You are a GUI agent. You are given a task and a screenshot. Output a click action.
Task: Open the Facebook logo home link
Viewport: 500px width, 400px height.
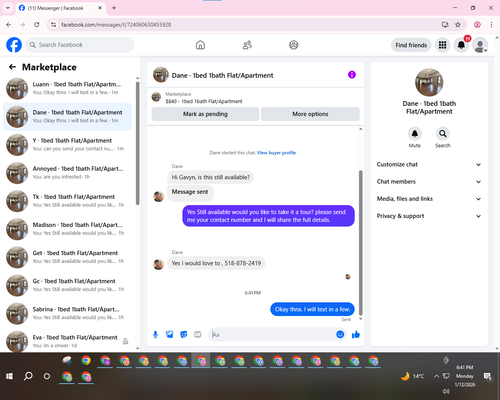coord(14,45)
